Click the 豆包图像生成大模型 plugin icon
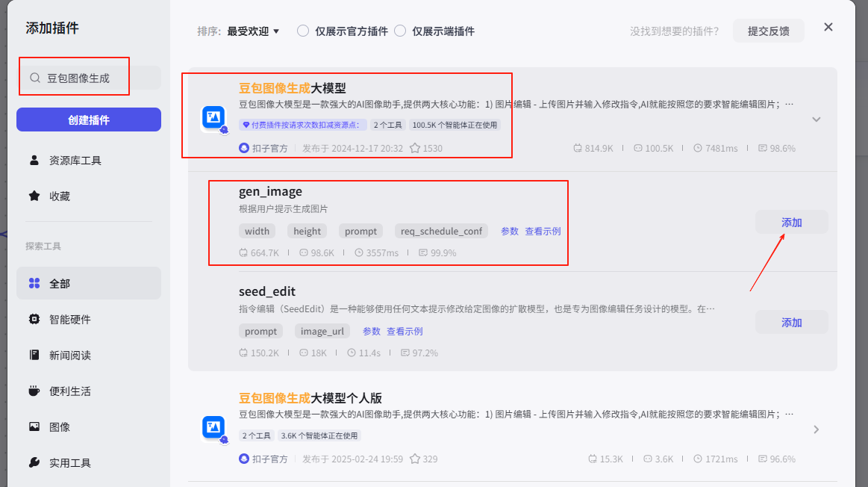868x487 pixels. click(213, 118)
